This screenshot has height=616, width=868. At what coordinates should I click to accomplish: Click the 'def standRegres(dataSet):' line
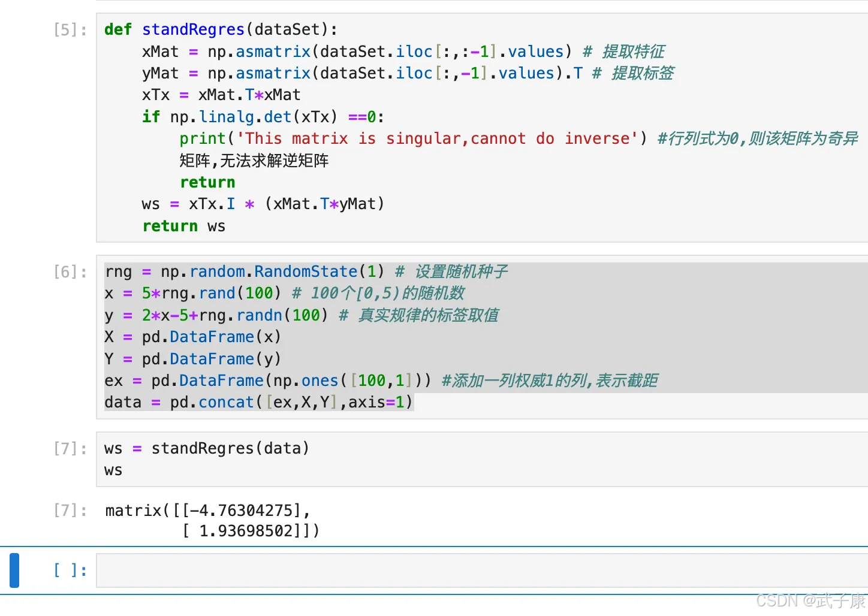pos(221,29)
